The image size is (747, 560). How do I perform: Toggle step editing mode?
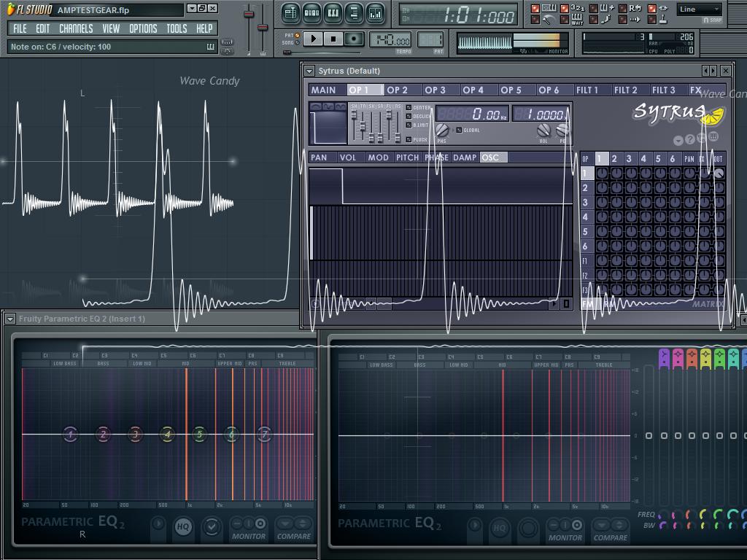pyautogui.click(x=594, y=20)
